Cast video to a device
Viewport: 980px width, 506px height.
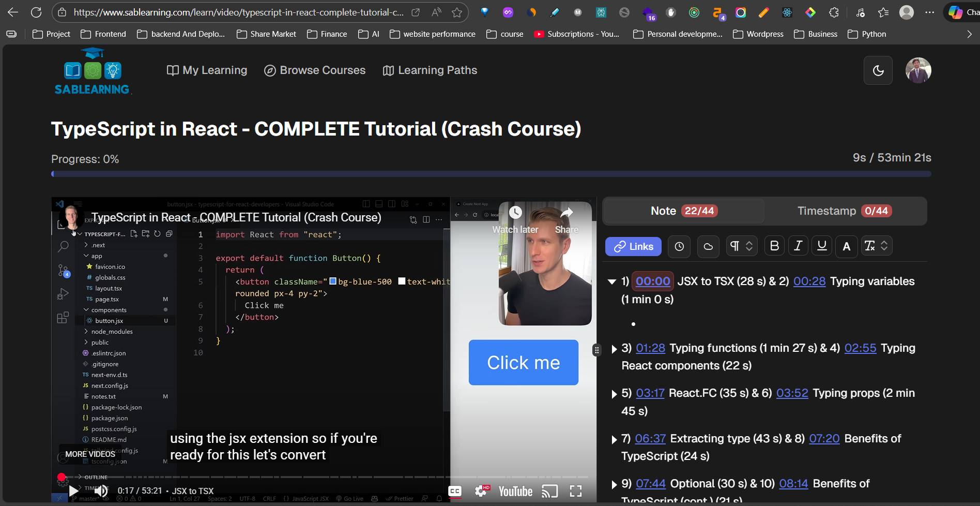coord(550,491)
